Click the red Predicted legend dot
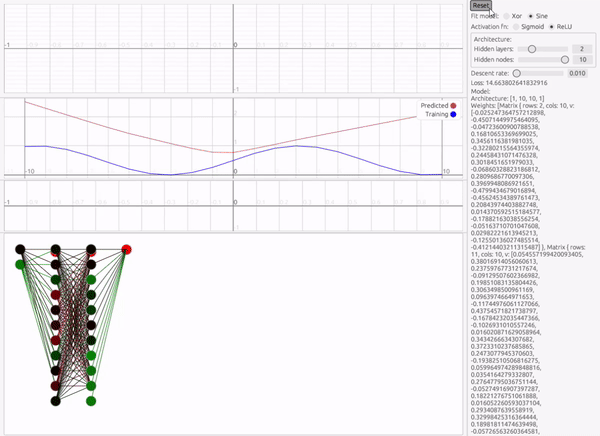The width and height of the screenshot is (600, 436). (453, 105)
